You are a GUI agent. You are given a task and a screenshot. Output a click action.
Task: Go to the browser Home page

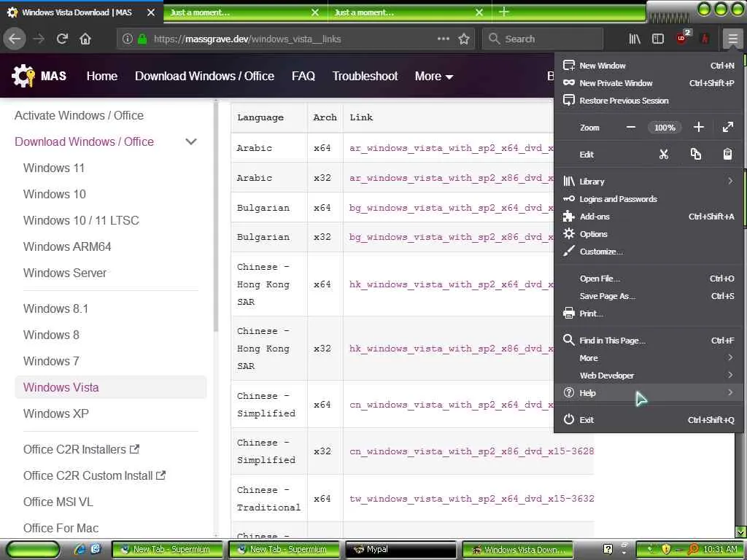point(85,39)
